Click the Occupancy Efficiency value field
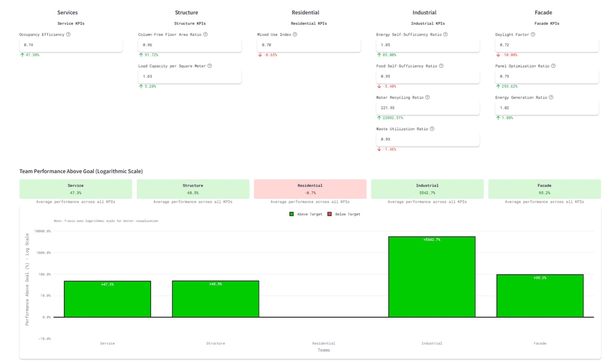Viewport: 609px width, 364px height. coord(71,45)
